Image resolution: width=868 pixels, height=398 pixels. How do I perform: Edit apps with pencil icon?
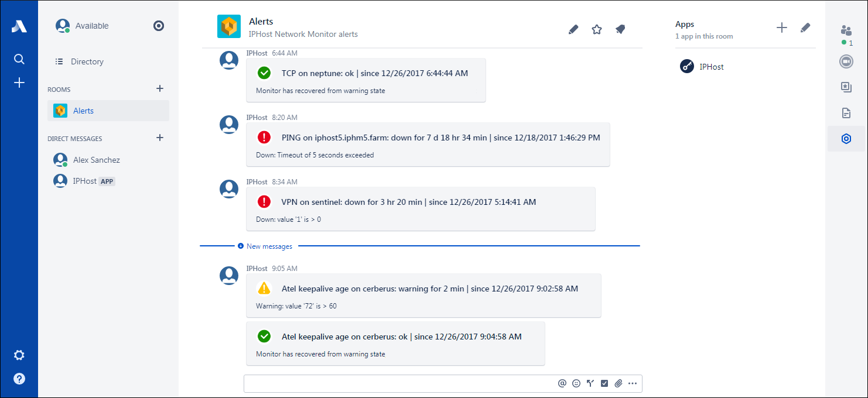click(805, 28)
